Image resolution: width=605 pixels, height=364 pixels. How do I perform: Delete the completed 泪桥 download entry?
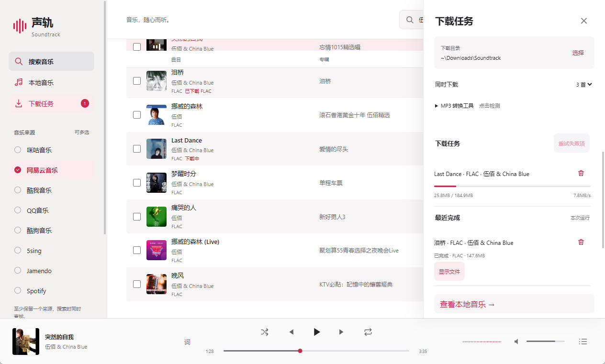pyautogui.click(x=581, y=242)
